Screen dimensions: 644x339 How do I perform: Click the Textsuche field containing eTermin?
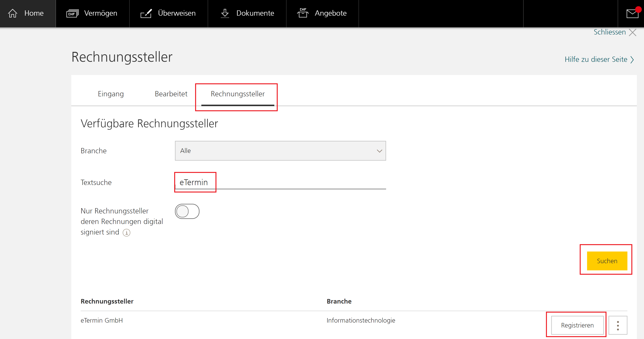tap(280, 183)
